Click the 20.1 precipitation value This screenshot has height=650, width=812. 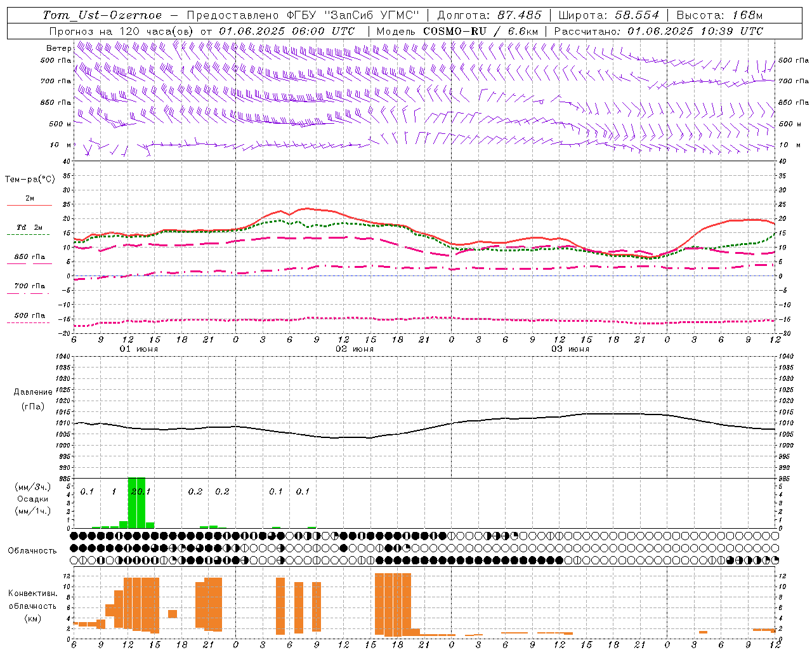pyautogui.click(x=141, y=491)
